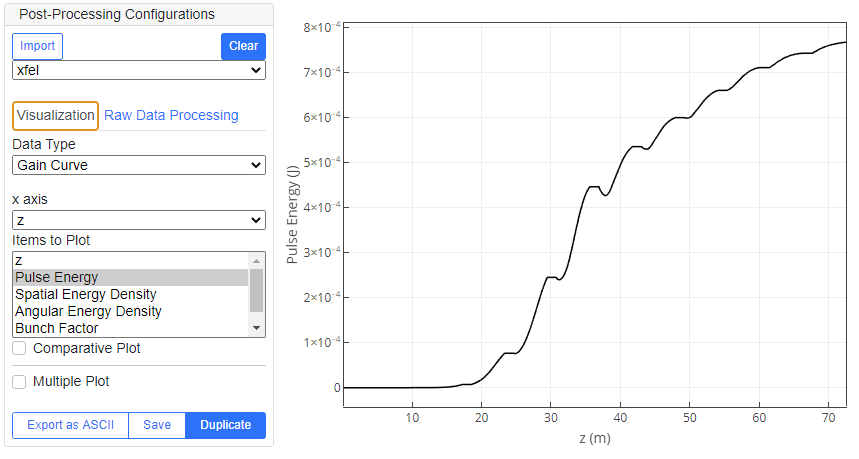Open the xfel dataset dropdown
This screenshot has height=459, width=859.
[138, 70]
